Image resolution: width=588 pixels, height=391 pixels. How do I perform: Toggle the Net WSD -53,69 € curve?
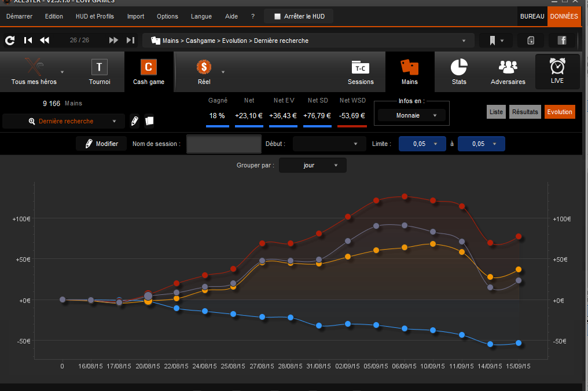pyautogui.click(x=352, y=112)
